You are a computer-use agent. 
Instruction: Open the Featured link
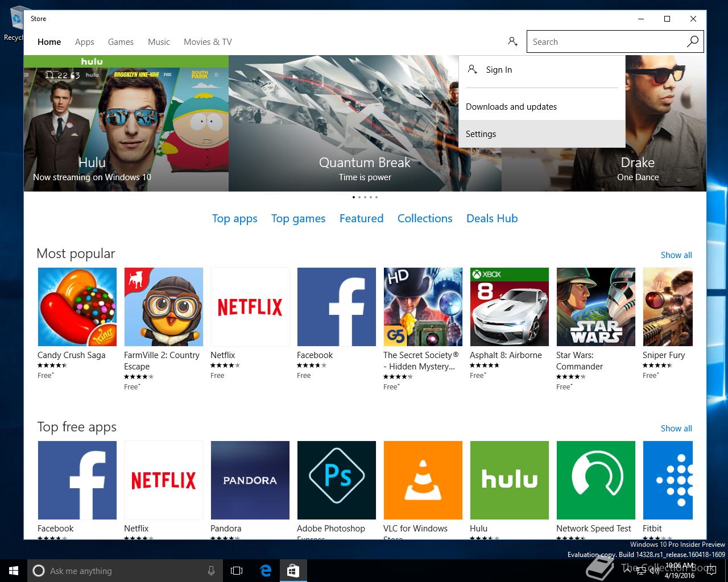[x=361, y=218]
